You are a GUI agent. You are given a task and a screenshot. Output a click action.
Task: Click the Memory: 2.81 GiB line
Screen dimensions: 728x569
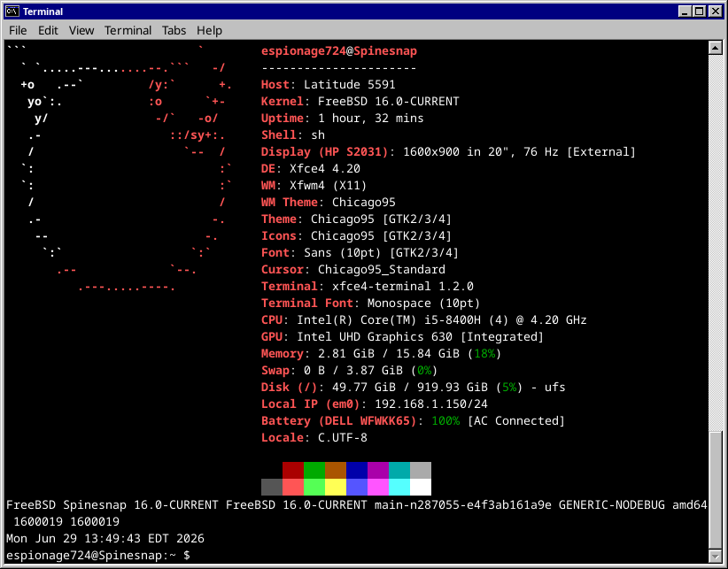point(381,353)
